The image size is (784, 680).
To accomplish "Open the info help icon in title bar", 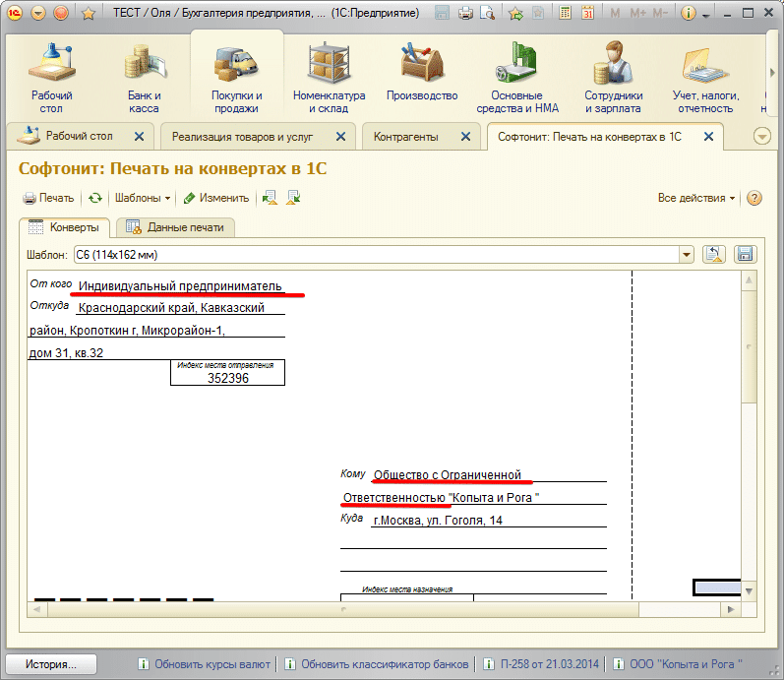I will (689, 13).
